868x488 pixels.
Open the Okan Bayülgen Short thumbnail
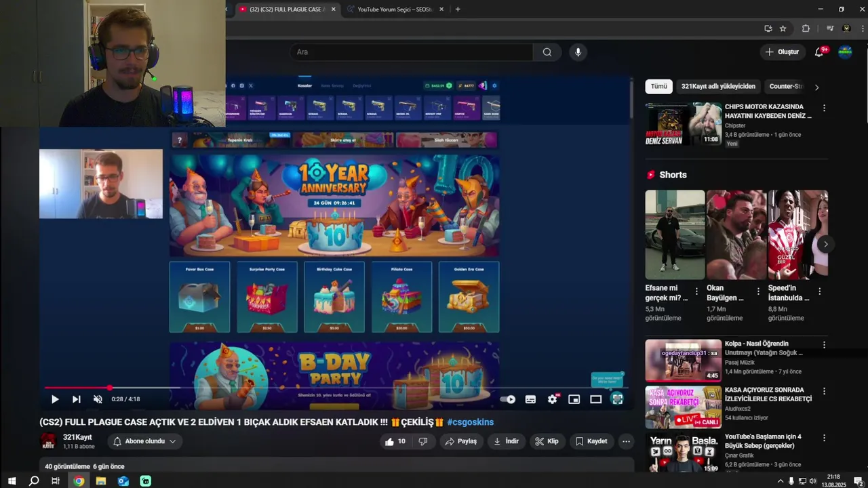(736, 235)
